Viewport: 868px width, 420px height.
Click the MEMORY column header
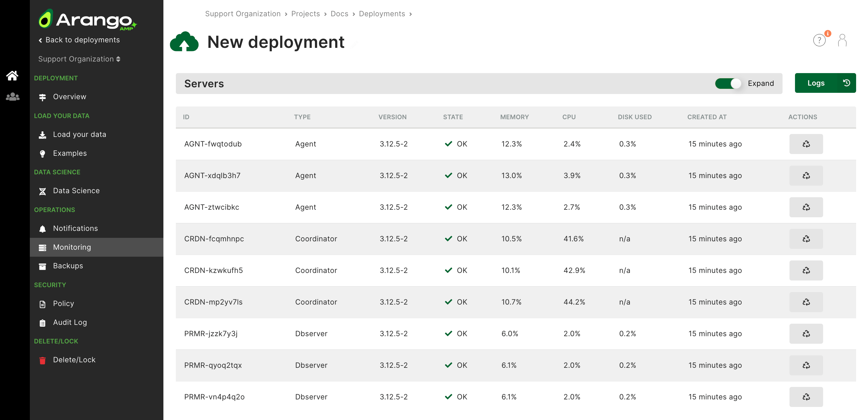[514, 117]
